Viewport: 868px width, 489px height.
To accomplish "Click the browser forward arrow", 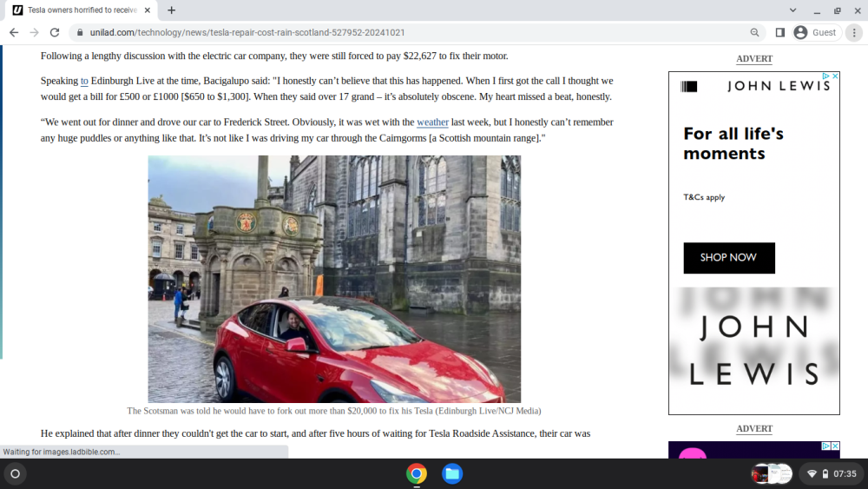I will (x=35, y=33).
